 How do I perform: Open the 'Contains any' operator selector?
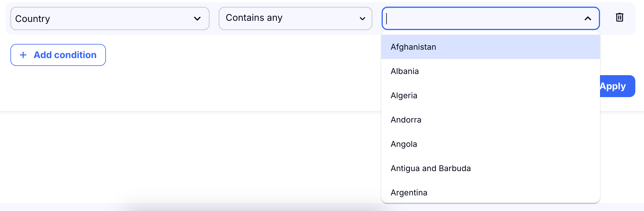pos(295,19)
